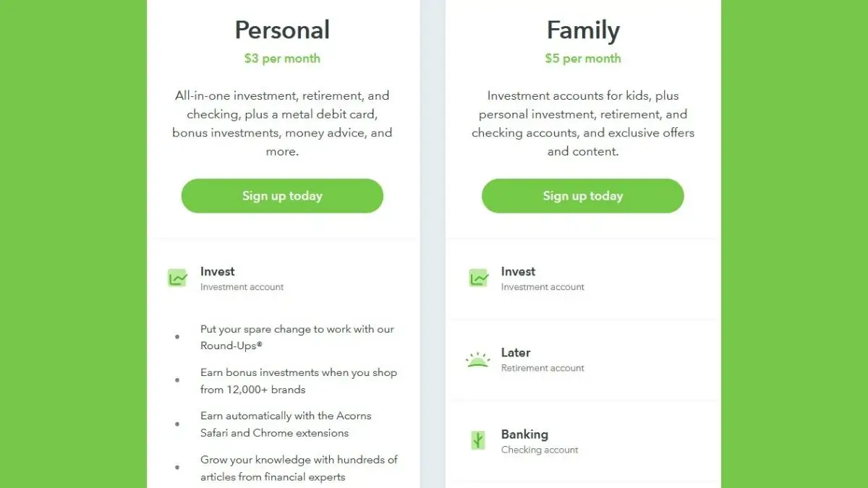
Task: Select the Later sunrise icon in the Family column
Action: (x=477, y=359)
